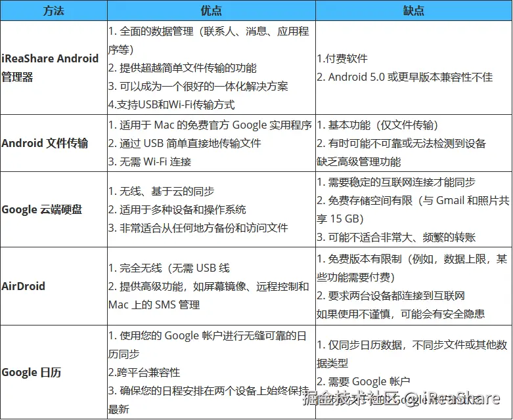Click text 可以成为一个很好的一体化解决方案
The image size is (513, 420).
click(204, 86)
